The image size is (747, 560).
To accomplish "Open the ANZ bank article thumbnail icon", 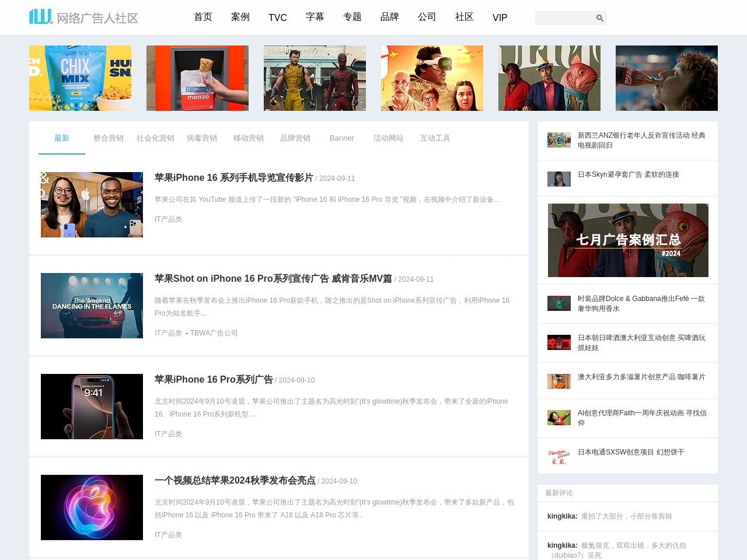I will pyautogui.click(x=558, y=140).
